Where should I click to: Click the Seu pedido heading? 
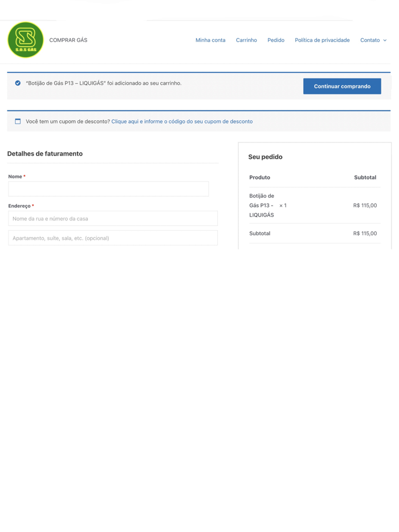[x=265, y=157]
